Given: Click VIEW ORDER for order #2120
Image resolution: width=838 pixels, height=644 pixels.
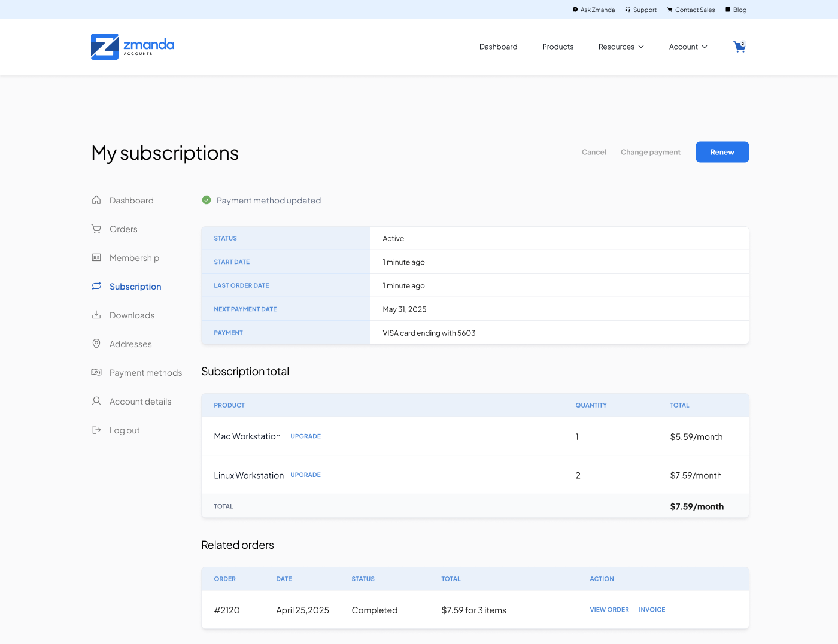Looking at the screenshot, I should coord(609,610).
